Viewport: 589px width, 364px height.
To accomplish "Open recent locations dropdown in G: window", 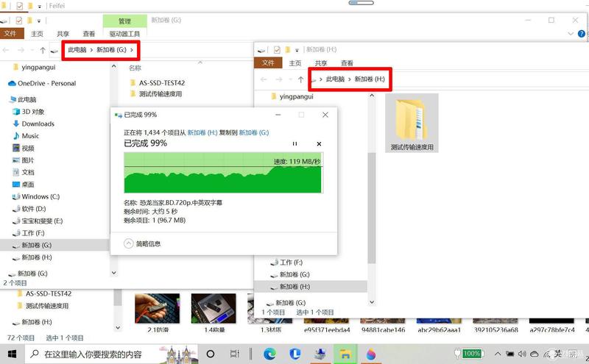I will coord(32,50).
